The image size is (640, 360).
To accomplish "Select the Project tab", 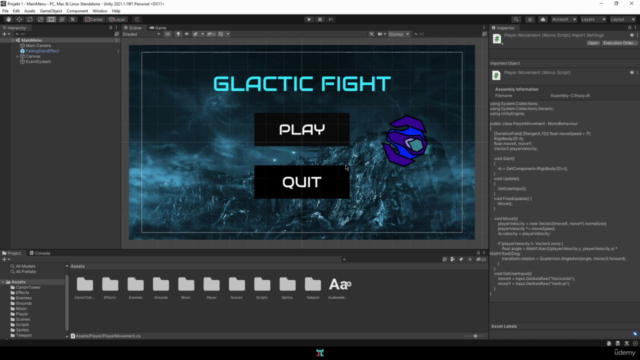I will click(x=12, y=253).
